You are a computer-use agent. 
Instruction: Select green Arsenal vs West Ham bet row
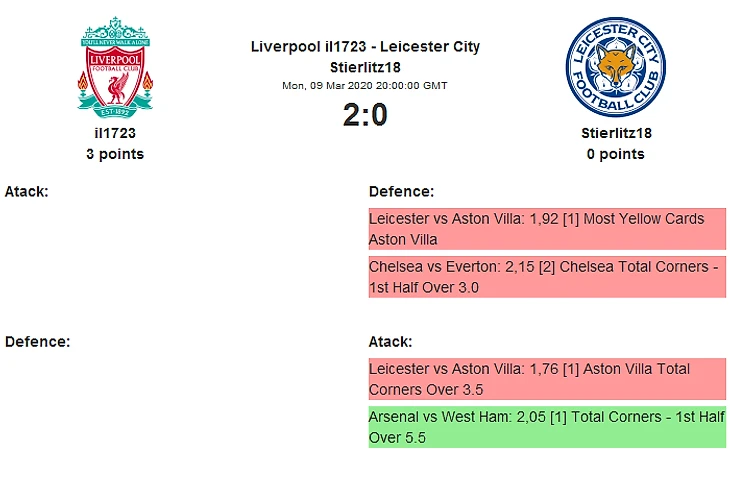tap(547, 427)
